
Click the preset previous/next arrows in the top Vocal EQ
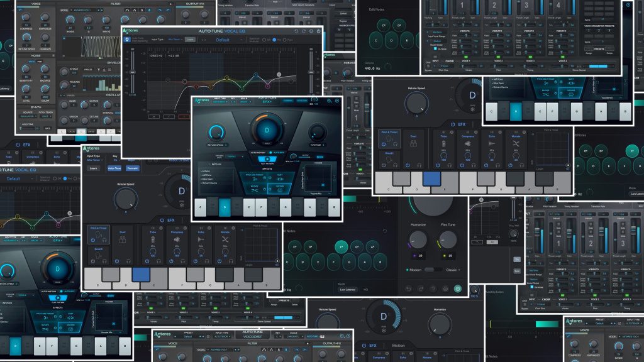pyautogui.click(x=204, y=40)
